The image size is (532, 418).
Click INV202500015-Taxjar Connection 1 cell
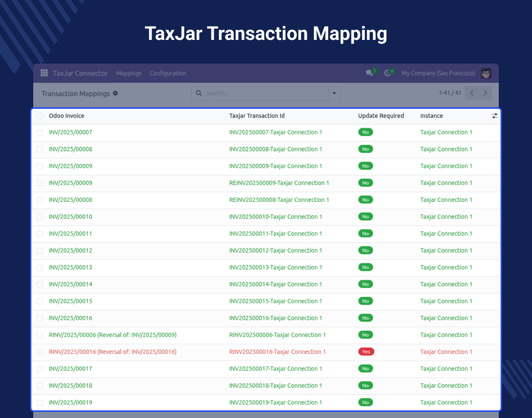(275, 301)
